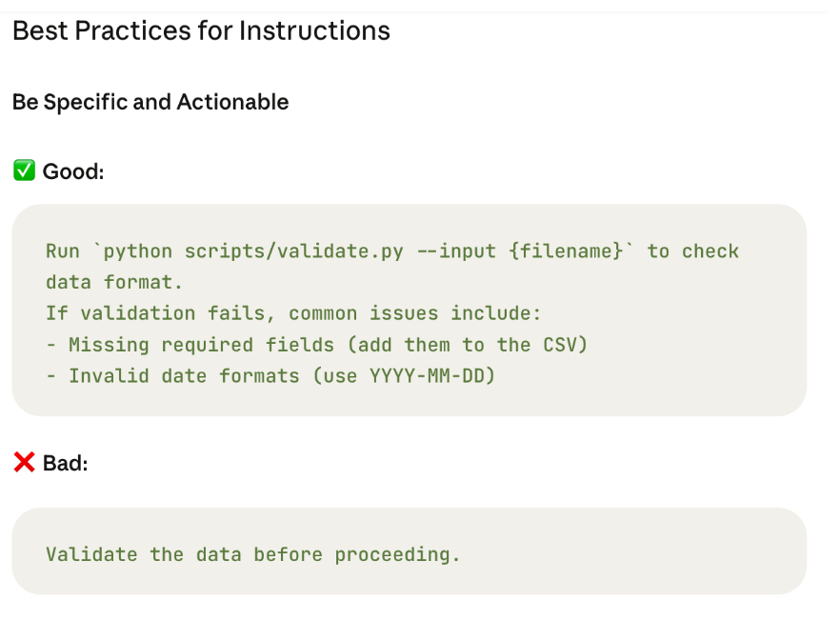The width and height of the screenshot is (840, 620).
Task: Click the 'Best Practices for Instructions' heading
Action: [x=201, y=30]
